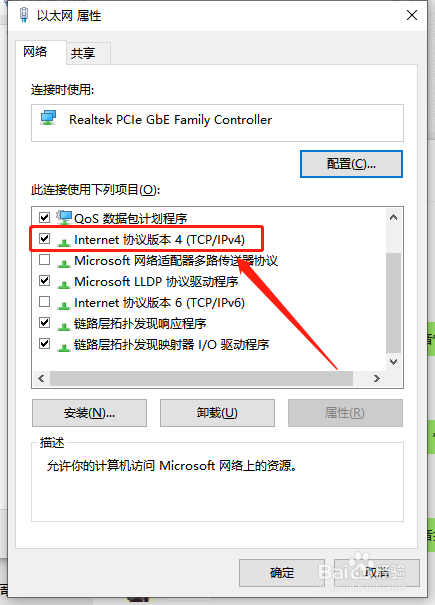Enable the Internet 协议版本 6 (TCP/IPv6) checkbox
The width and height of the screenshot is (435, 605).
pyautogui.click(x=44, y=301)
